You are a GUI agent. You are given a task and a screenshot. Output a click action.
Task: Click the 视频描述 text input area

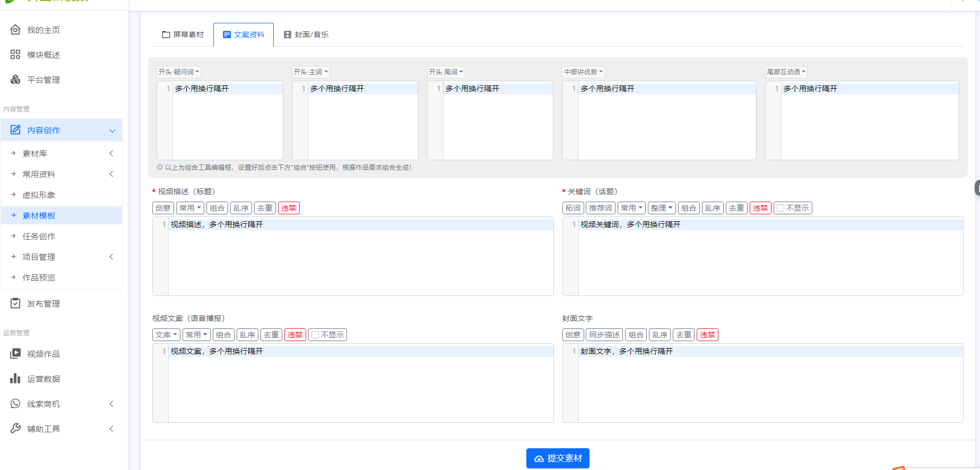pyautogui.click(x=360, y=260)
